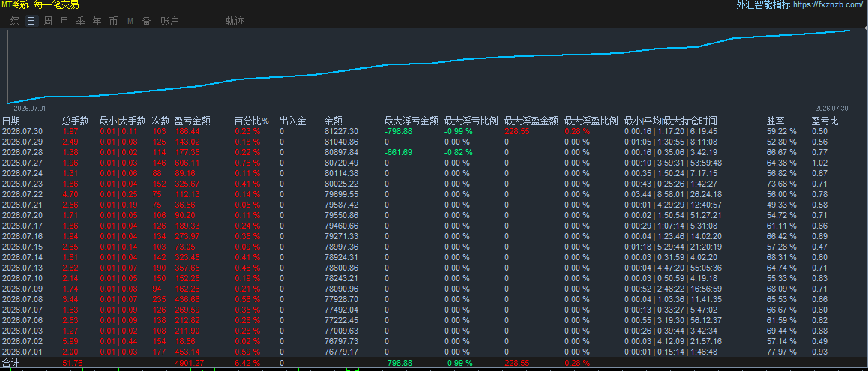The height and width of the screenshot is (371, 868).
Task: Click win rate 77.97 %
Action: (781, 352)
